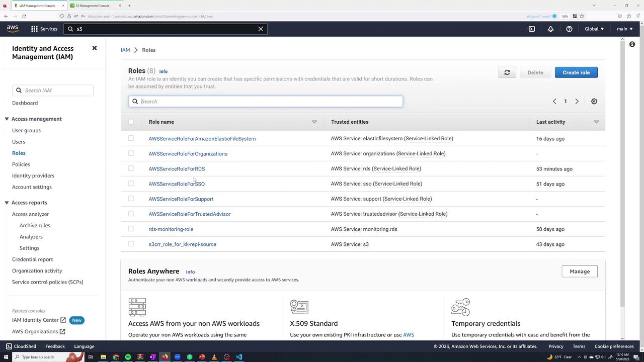Refresh the roles list
644x362 pixels.
(507, 72)
